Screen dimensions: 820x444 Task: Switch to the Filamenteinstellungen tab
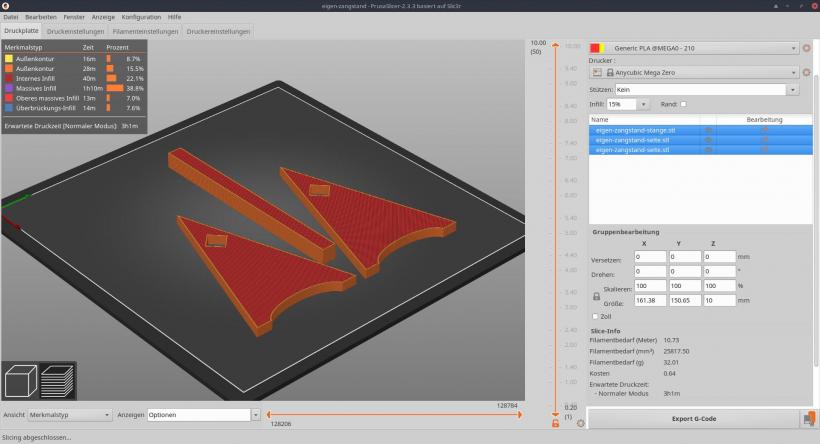[x=145, y=31]
